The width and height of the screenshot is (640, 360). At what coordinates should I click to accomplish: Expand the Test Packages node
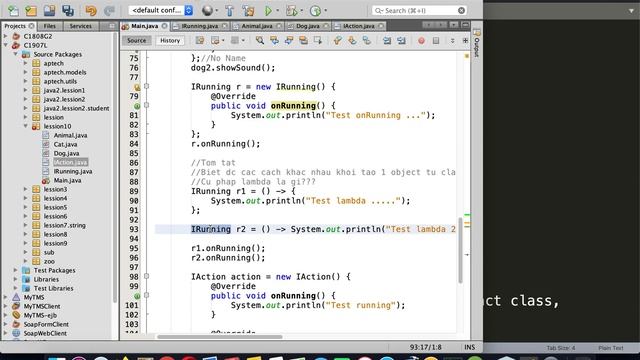[x=16, y=270]
